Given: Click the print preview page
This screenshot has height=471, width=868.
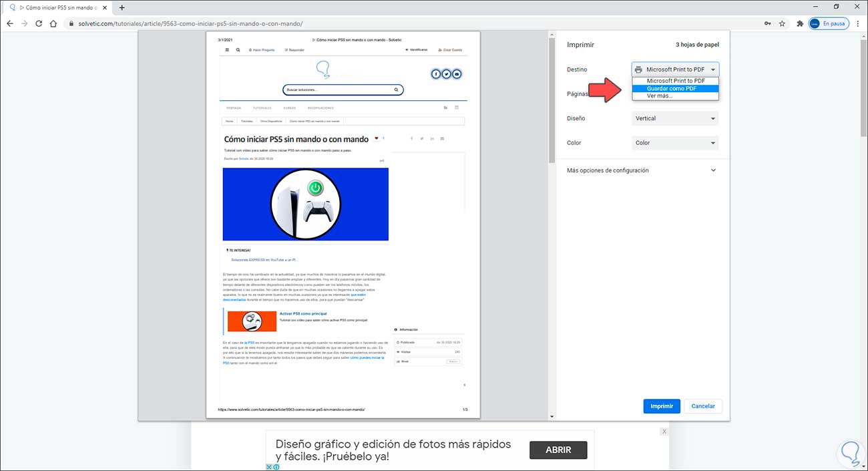Looking at the screenshot, I should coord(343,225).
